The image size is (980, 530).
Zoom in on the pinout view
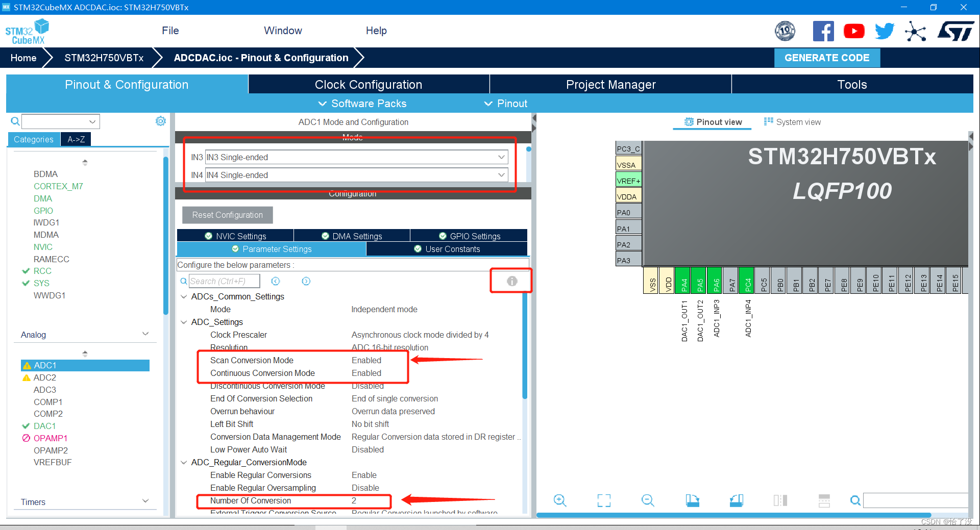coord(560,500)
